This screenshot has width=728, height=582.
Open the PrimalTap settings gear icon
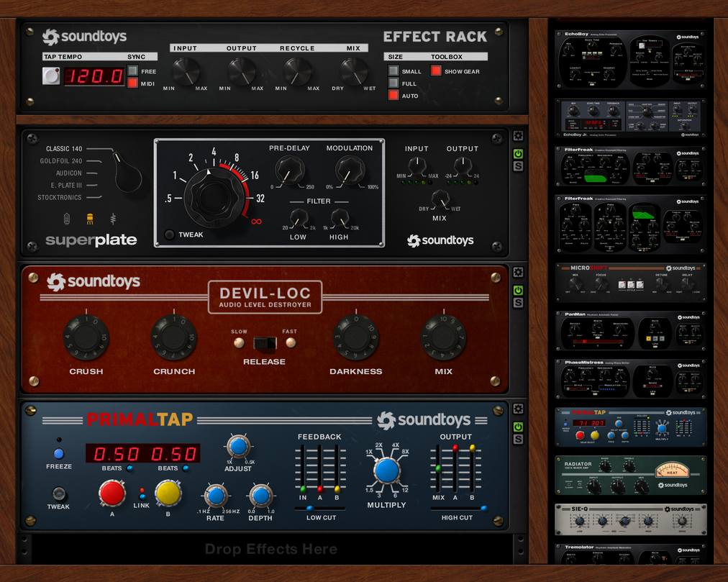tap(518, 409)
